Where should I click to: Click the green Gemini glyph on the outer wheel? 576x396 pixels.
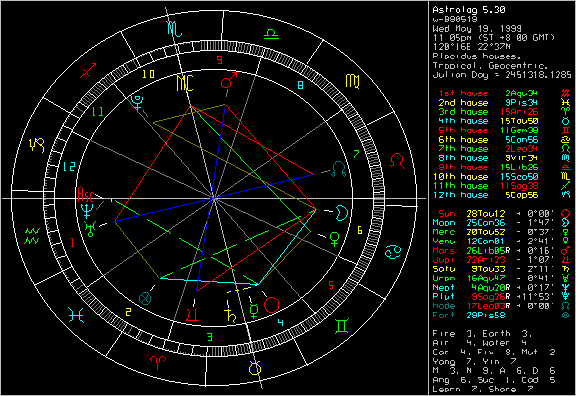point(342,326)
